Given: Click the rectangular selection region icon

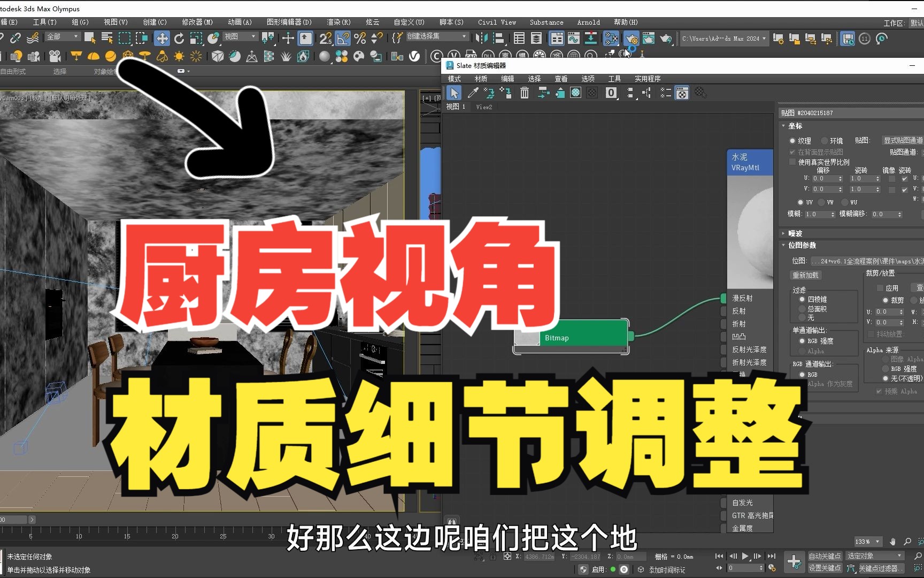Looking at the screenshot, I should [124, 38].
